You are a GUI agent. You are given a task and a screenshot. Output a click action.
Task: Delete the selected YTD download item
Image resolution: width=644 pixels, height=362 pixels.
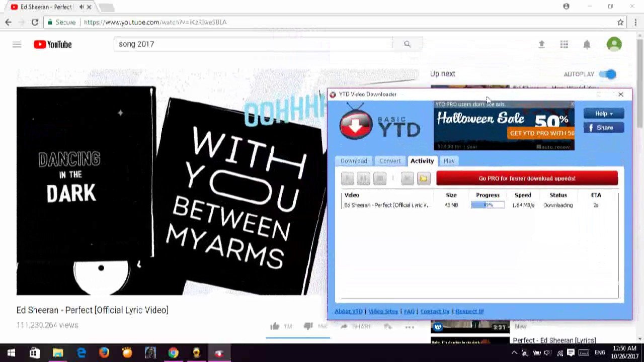(408, 178)
